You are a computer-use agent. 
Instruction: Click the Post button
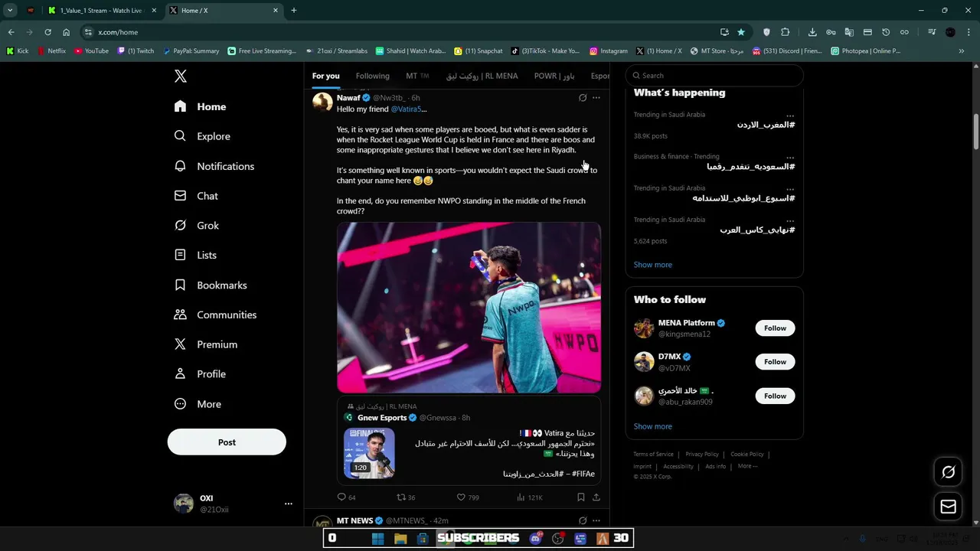(227, 442)
